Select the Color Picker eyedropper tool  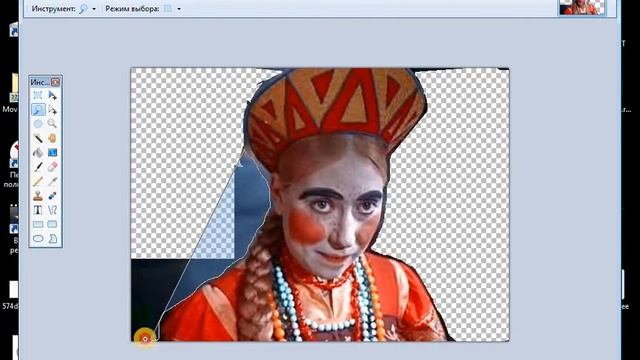coord(52,181)
